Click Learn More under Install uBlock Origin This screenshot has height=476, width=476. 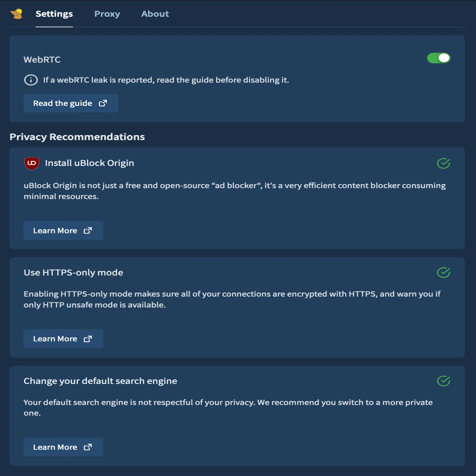tap(63, 231)
